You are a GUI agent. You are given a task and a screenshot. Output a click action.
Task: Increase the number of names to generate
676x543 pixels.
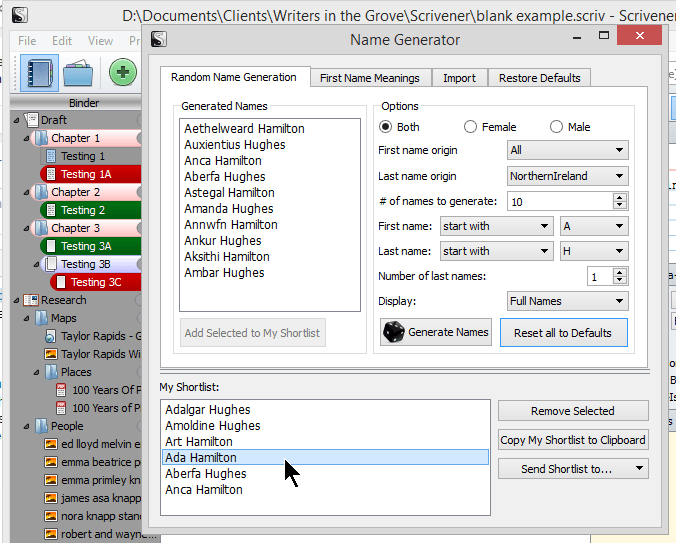coord(620,197)
